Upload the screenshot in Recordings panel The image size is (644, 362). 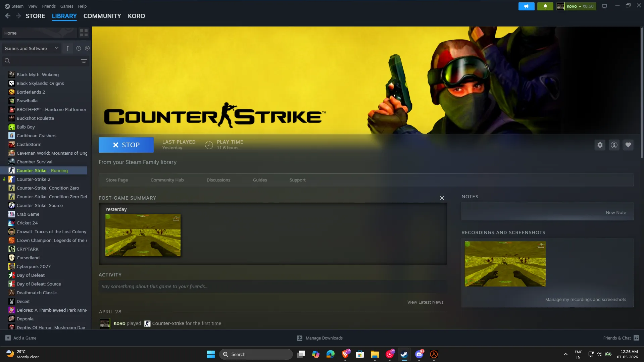pyautogui.click(x=541, y=246)
